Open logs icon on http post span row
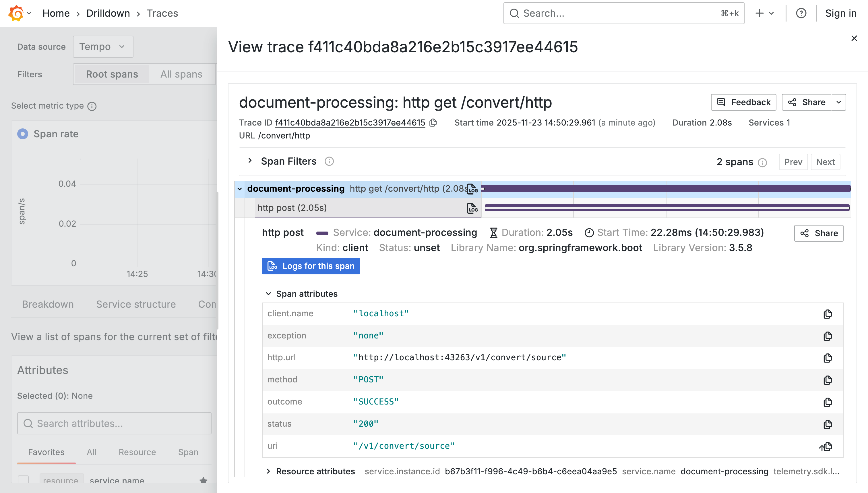Viewport: 868px width, 493px height. pos(472,208)
